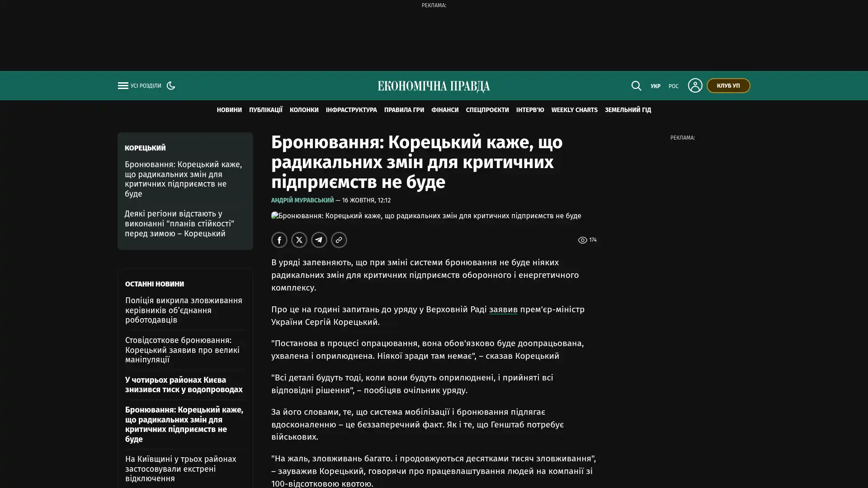
Task: Switch the language to УКР
Action: coord(656,86)
